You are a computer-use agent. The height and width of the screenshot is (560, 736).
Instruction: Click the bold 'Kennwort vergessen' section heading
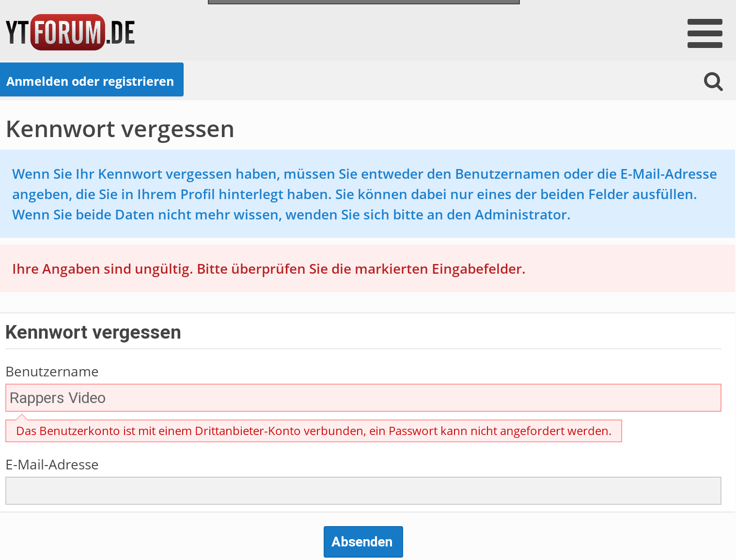(x=93, y=332)
